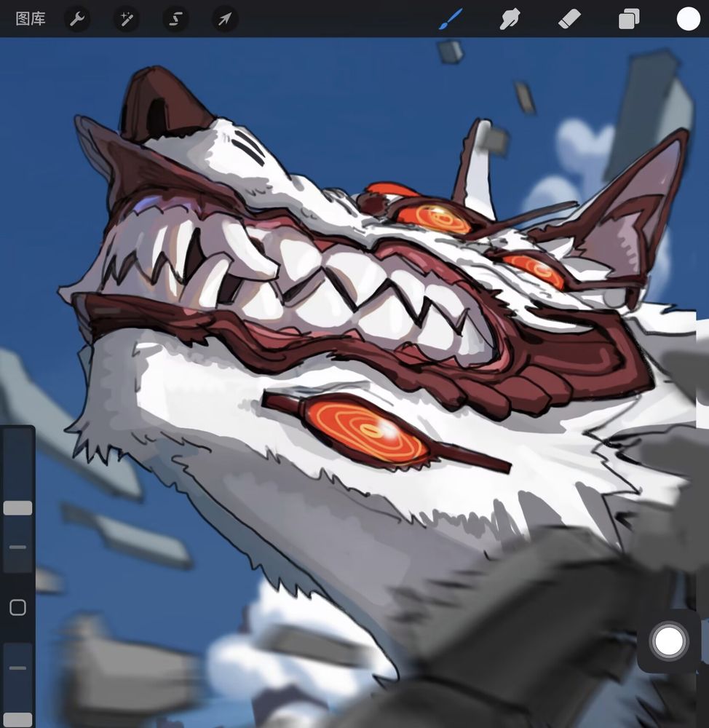Activate the Selection S-shaped tool
The height and width of the screenshot is (728, 709).
175,19
